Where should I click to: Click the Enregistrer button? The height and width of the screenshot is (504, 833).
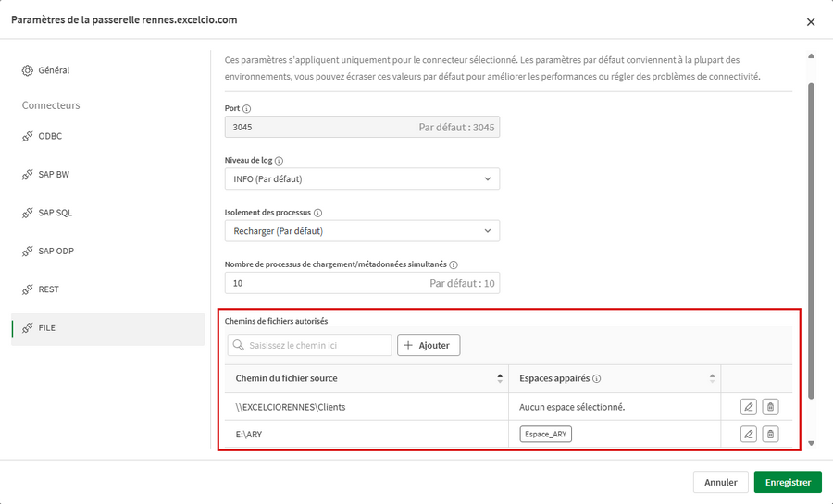pos(788,482)
